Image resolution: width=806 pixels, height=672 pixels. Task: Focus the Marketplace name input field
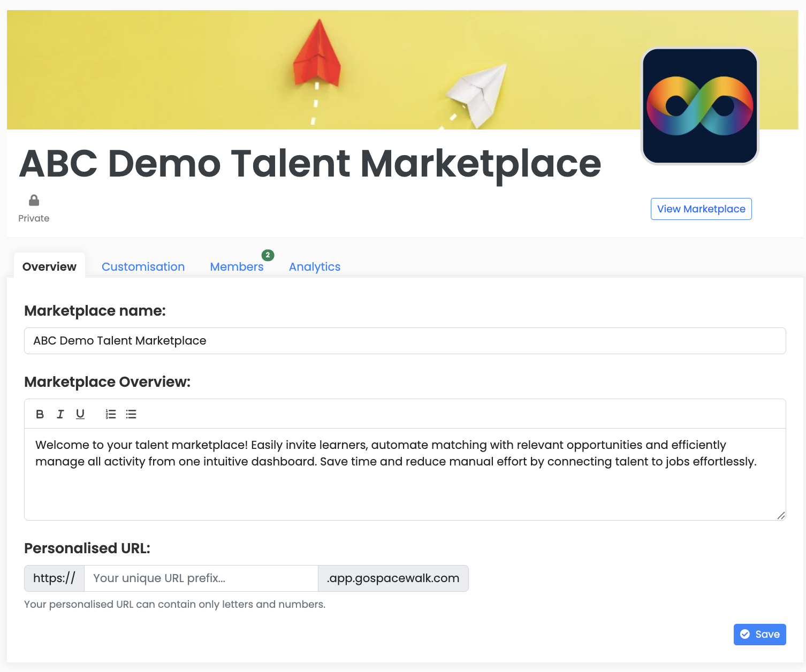point(405,341)
